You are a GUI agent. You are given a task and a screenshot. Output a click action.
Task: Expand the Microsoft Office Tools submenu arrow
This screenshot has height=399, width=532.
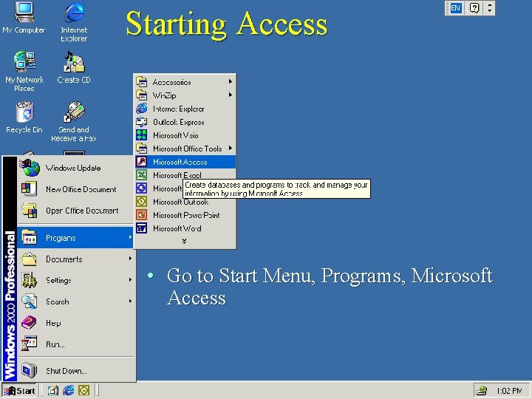click(x=231, y=149)
